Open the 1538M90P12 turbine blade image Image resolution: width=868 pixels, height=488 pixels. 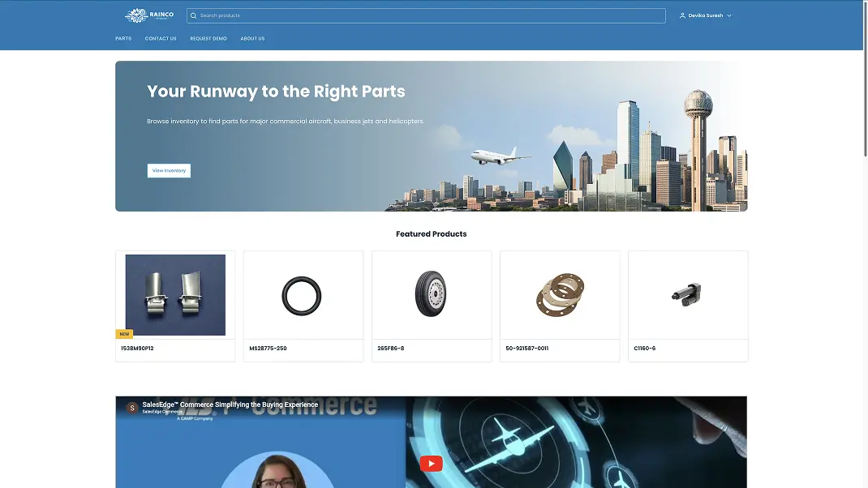point(175,295)
